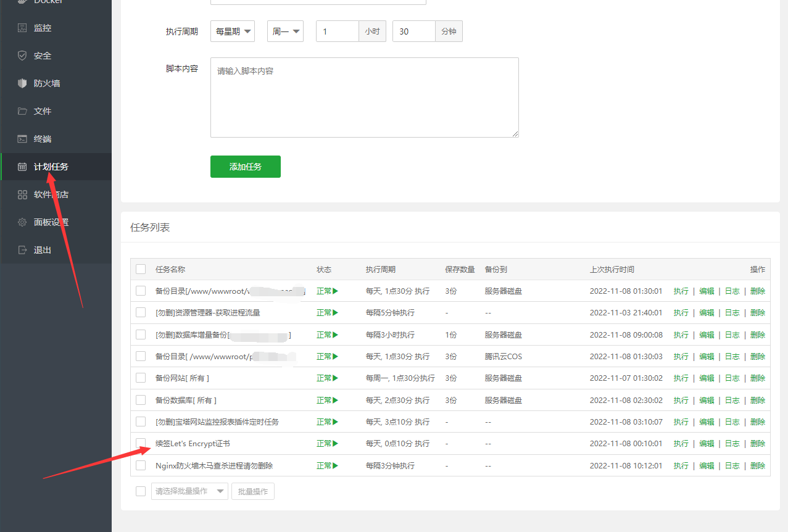Check the 资源管理器-获取进程流量 task row
Viewport: 788px width, 532px height.
pyautogui.click(x=141, y=312)
